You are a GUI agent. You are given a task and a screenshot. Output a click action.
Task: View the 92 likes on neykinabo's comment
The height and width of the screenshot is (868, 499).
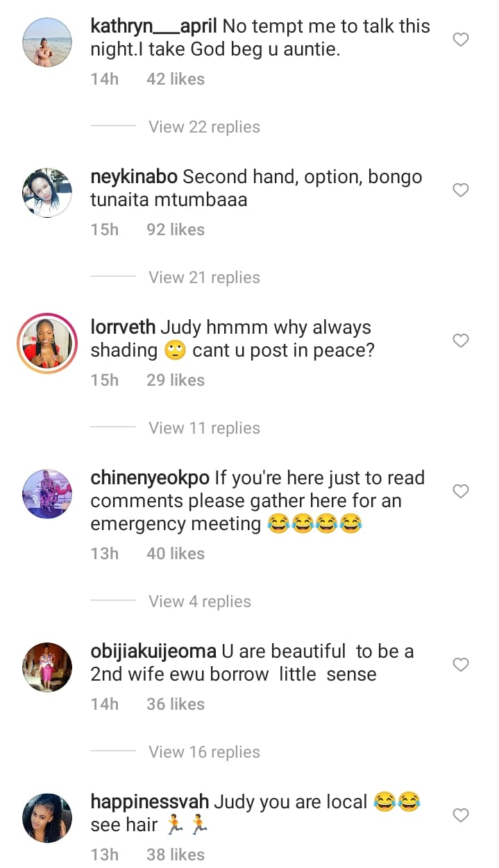176,230
